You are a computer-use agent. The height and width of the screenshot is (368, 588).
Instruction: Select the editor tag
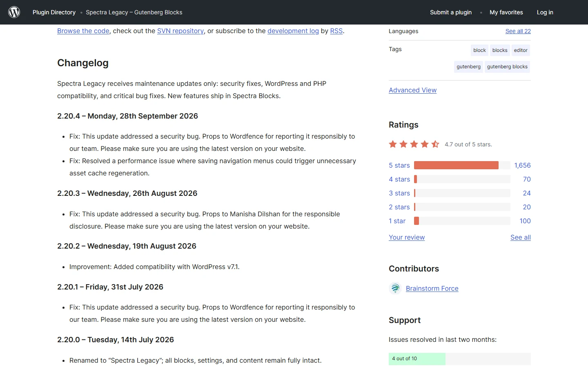point(521,50)
